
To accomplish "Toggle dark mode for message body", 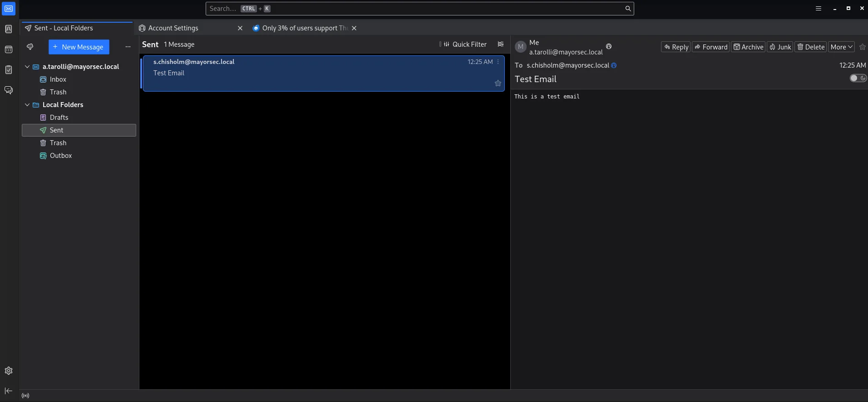I will (858, 78).
